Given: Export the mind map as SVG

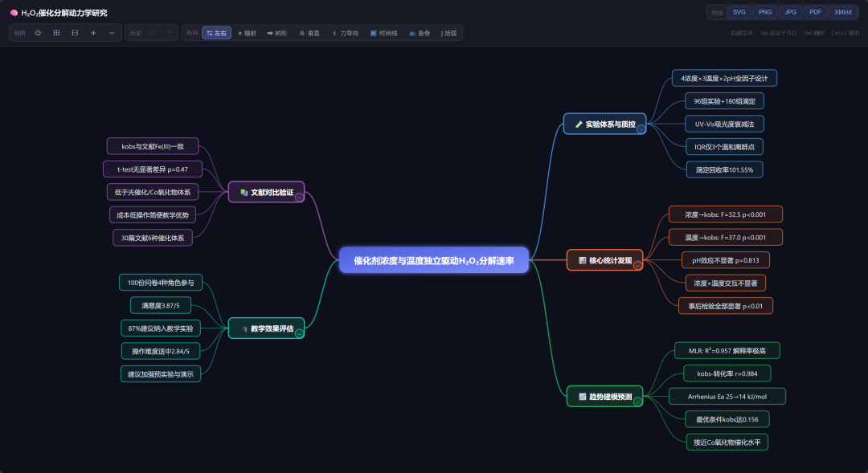Looking at the screenshot, I should [739, 12].
